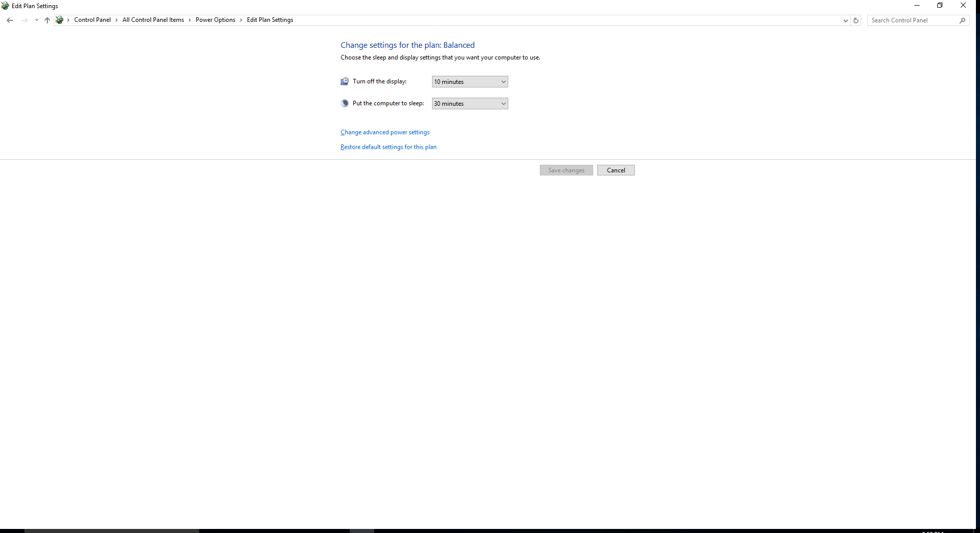Click the search magnifier icon

(962, 20)
